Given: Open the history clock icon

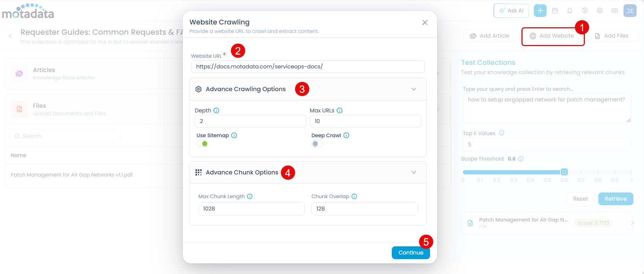Looking at the screenshot, I should click(585, 11).
